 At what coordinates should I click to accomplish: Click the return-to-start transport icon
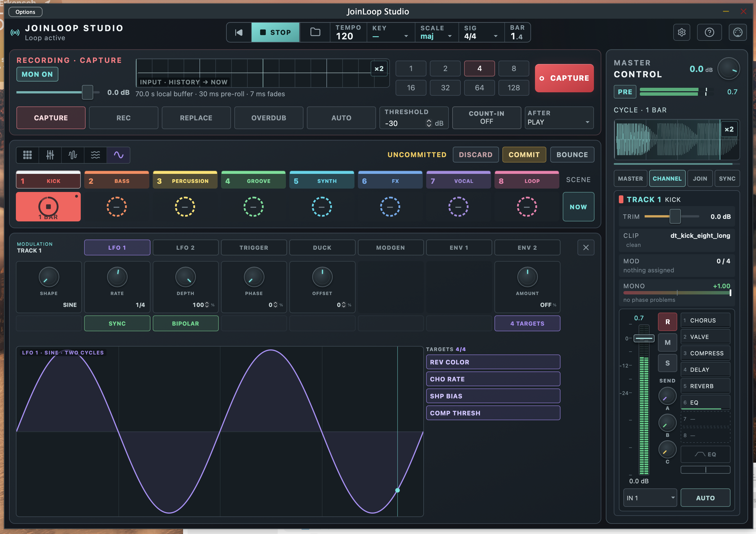coord(239,32)
